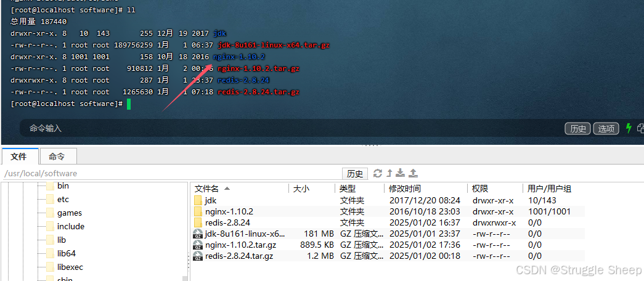Click the date 2025/01/02 17:36
This screenshot has height=281, width=644.
tap(425, 245)
